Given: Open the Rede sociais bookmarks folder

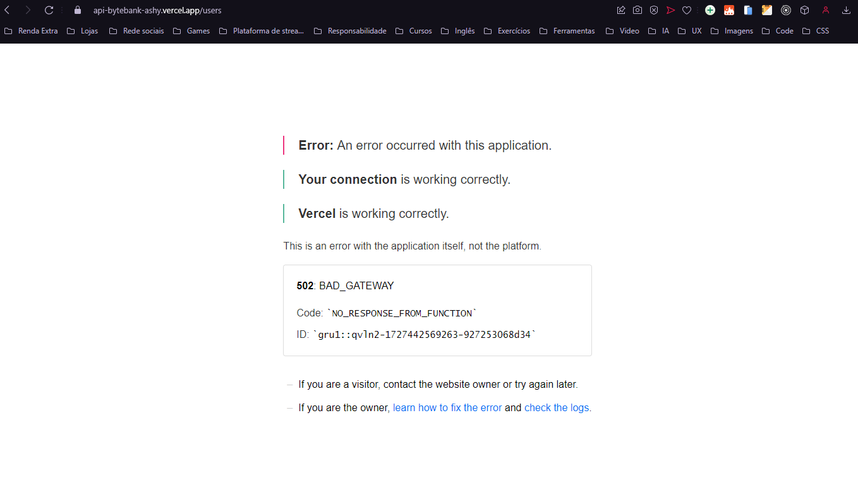Looking at the screenshot, I should (x=136, y=31).
